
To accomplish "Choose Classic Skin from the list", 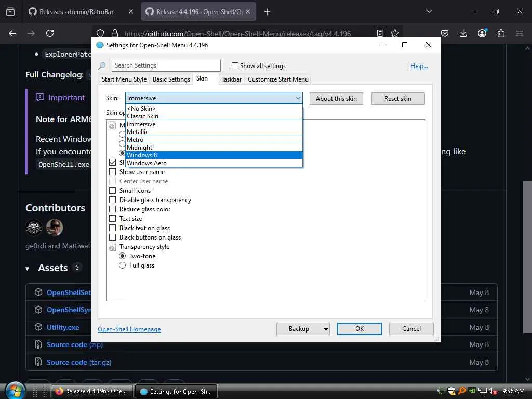I will coord(214,116).
